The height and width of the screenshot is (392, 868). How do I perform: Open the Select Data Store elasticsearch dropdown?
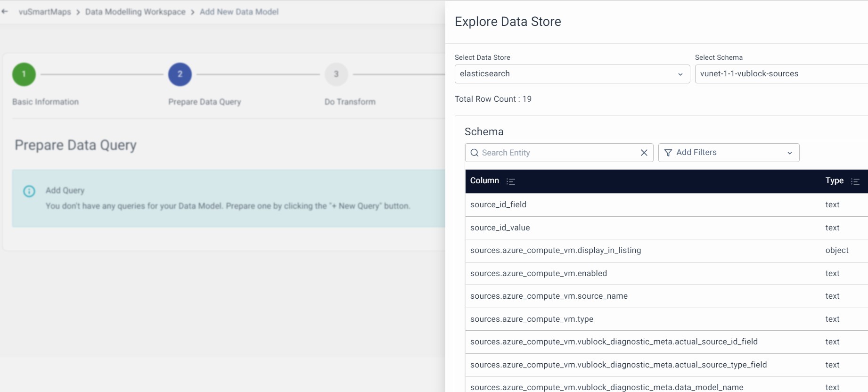pyautogui.click(x=572, y=74)
